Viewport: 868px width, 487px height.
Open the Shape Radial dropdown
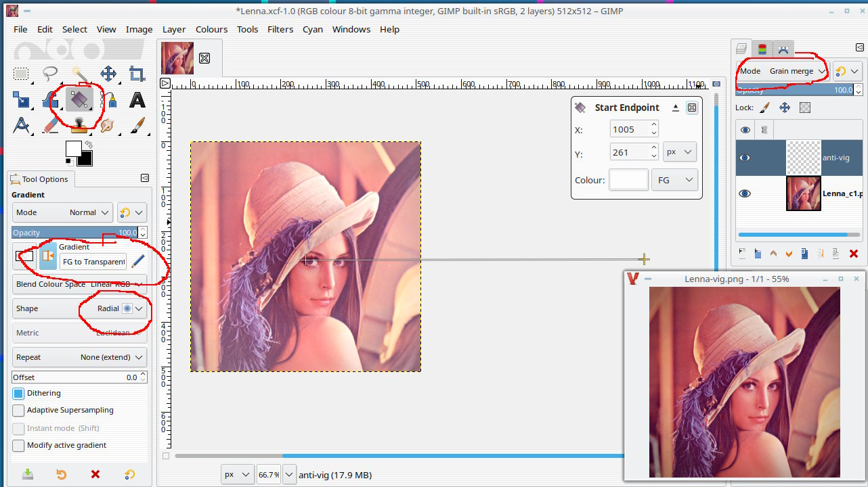coord(114,308)
